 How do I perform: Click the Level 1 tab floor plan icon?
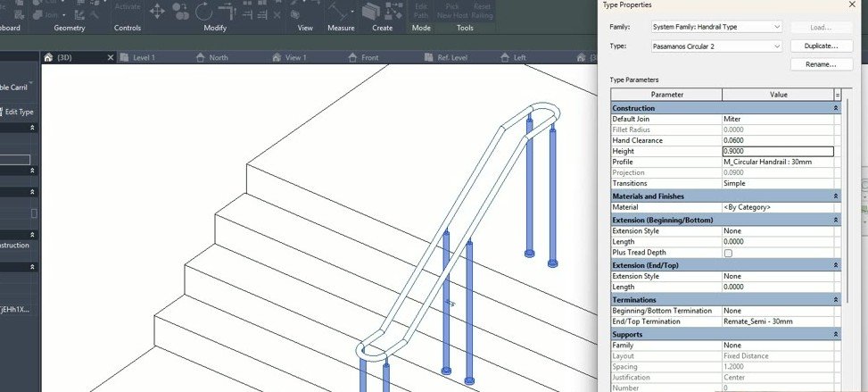click(x=125, y=57)
